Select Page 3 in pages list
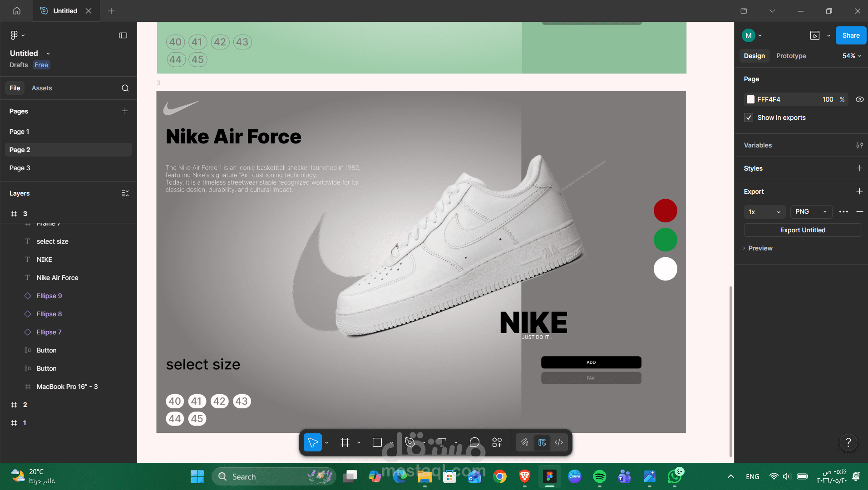This screenshot has width=868, height=490. (x=68, y=168)
